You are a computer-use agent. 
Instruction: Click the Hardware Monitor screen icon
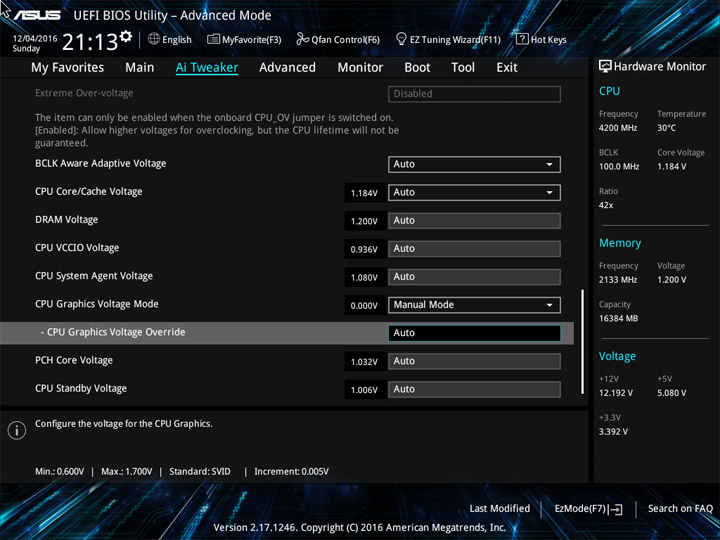pos(605,66)
